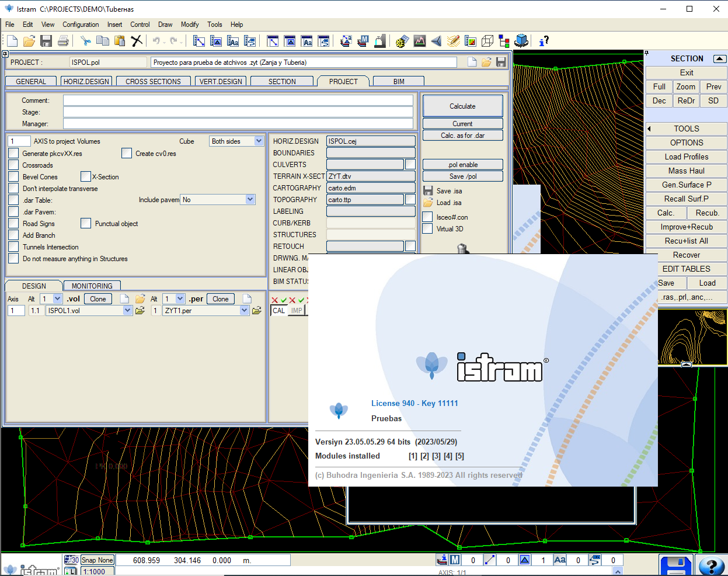Viewport: 728px width, 576px height.
Task: Toggle the Punctual object checkbox
Action: [86, 223]
